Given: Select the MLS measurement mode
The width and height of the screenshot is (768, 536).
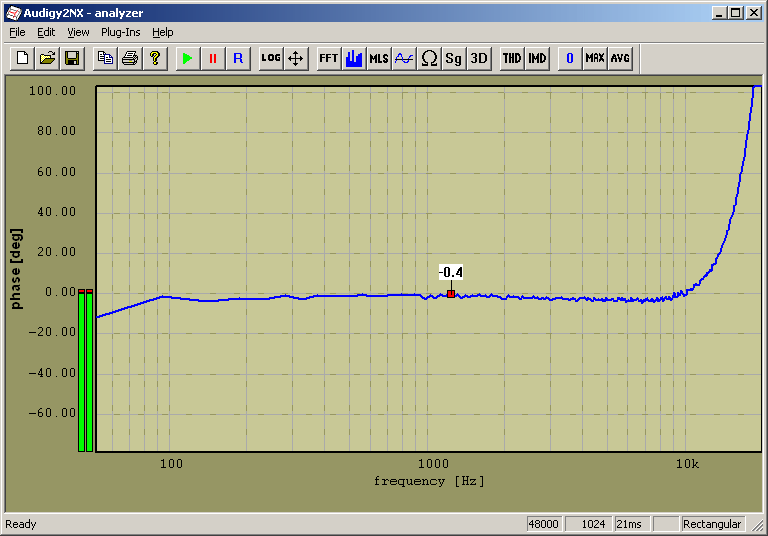Looking at the screenshot, I should [379, 58].
